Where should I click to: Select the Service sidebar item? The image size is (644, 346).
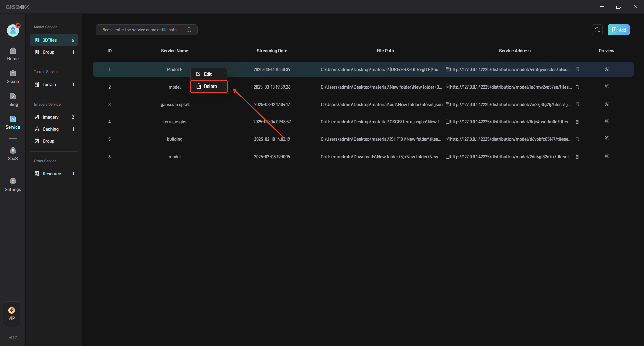point(13,123)
